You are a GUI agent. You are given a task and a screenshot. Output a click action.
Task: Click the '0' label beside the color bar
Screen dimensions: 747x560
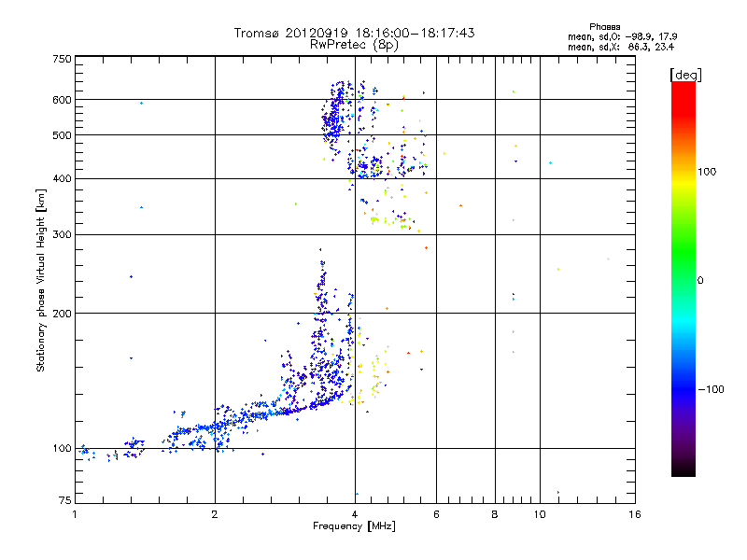click(x=699, y=281)
